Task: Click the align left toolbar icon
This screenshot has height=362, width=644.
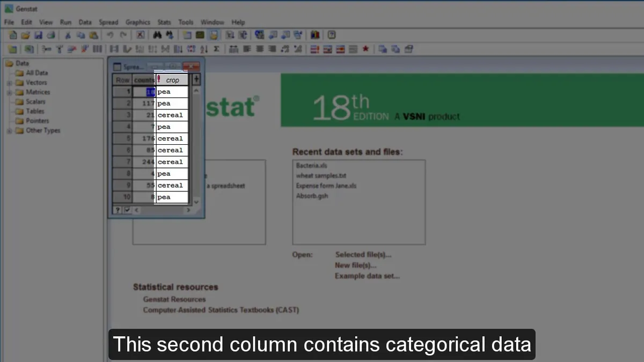Action: (x=247, y=49)
